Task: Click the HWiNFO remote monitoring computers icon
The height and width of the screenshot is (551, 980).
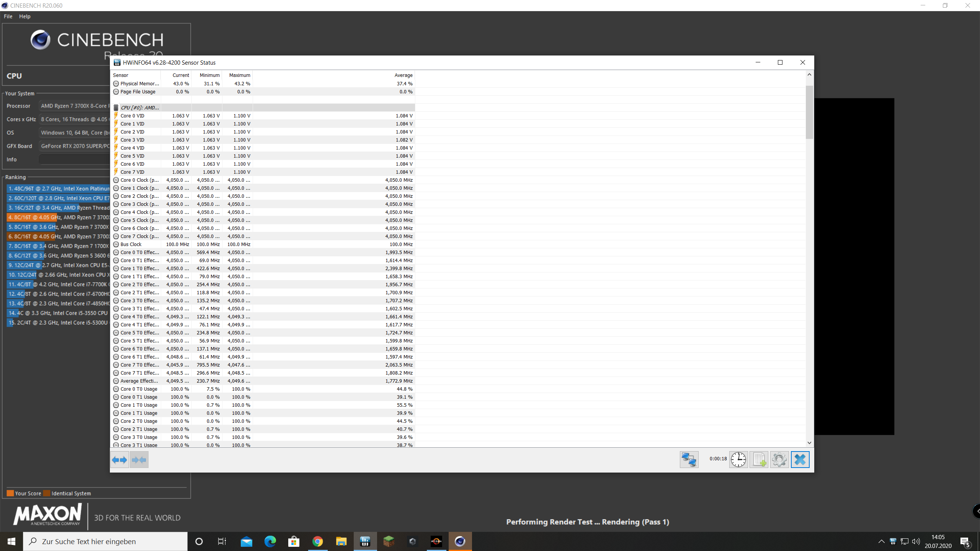Action: (689, 460)
